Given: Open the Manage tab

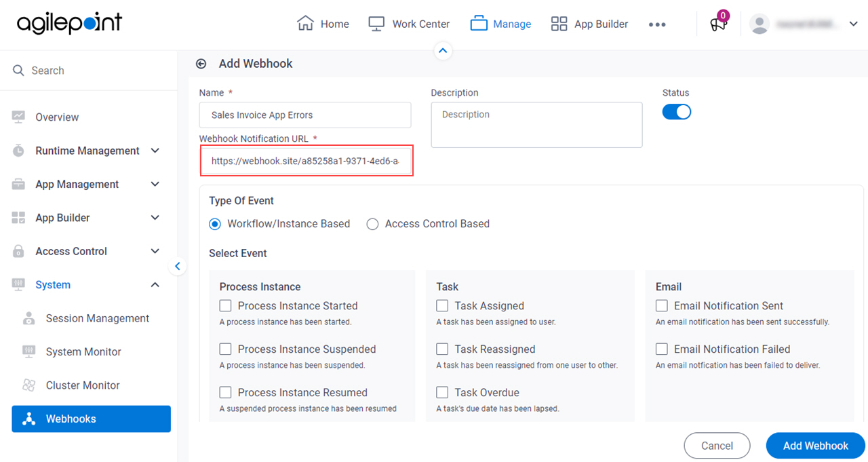Looking at the screenshot, I should (500, 24).
